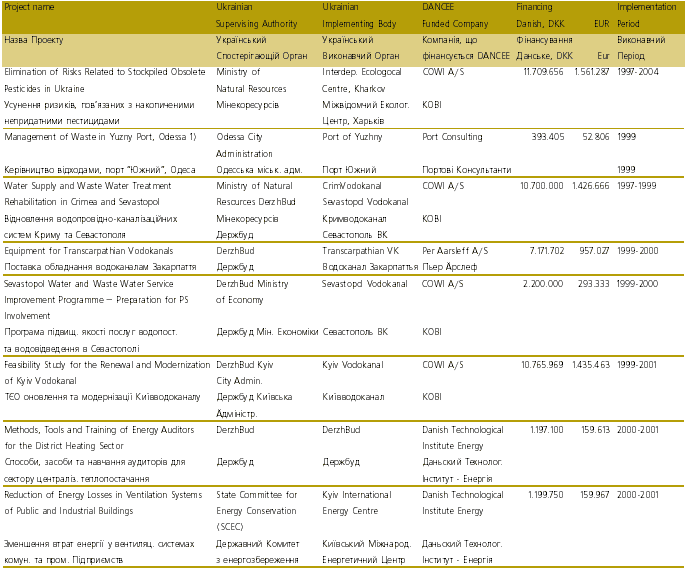The width and height of the screenshot is (685, 573).
Task: Select the text 'Держбуд Мін. Економіки'
Action: pos(267,332)
